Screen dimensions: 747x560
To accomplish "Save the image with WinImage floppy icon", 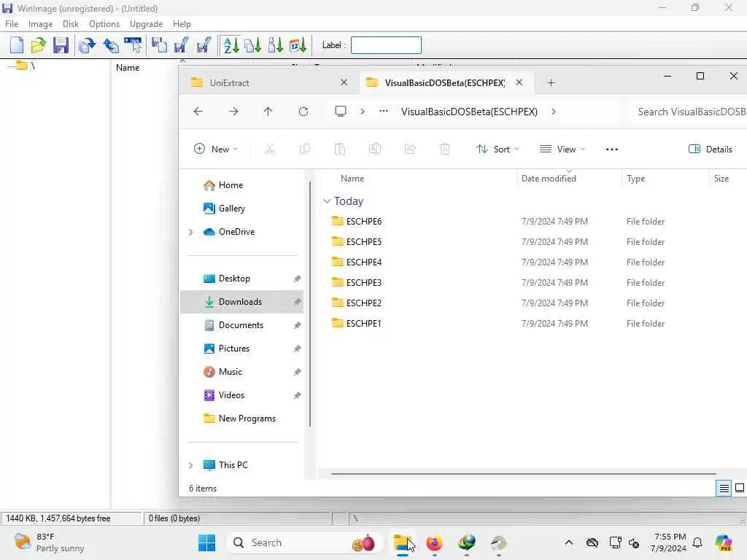I will [x=61, y=45].
